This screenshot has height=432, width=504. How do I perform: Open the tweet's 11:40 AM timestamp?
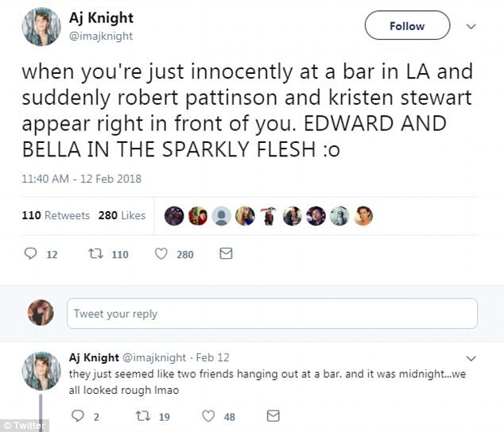(x=81, y=179)
